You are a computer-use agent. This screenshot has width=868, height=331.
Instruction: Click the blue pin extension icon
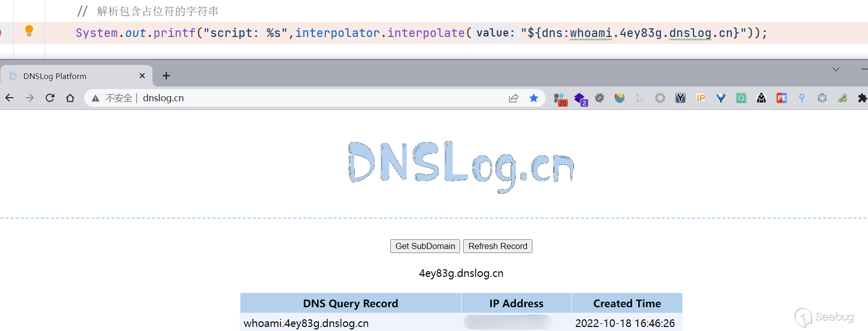[x=802, y=98]
